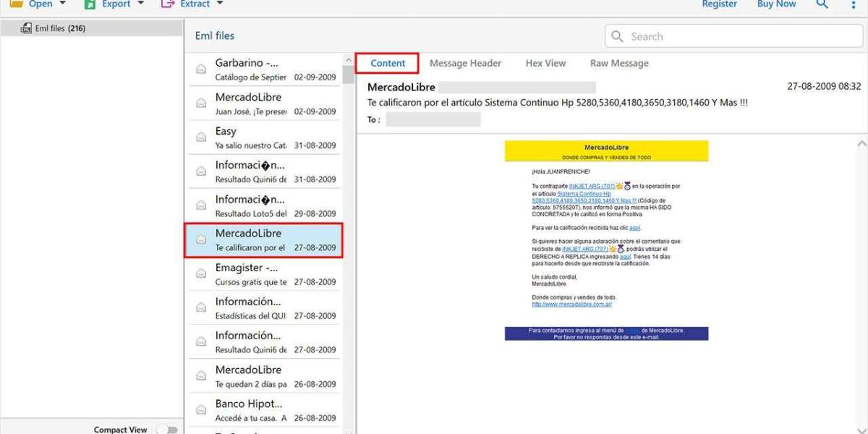This screenshot has width=868, height=434.
Task: Open the Raw Message tab
Action: coord(619,63)
